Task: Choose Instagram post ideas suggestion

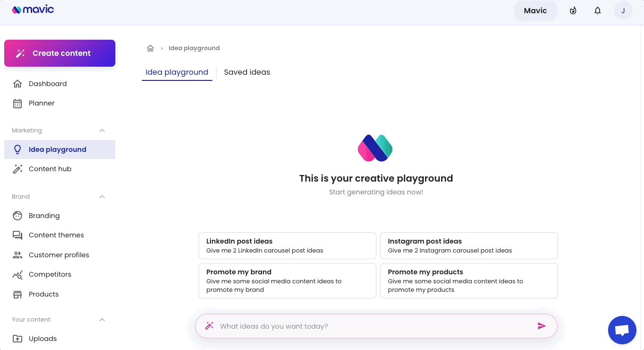Action: coord(469,245)
